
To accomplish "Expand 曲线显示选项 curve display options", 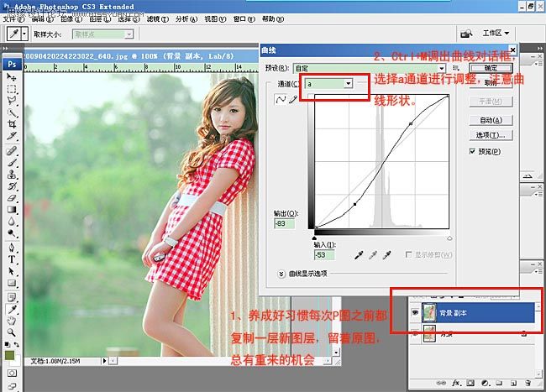I will click(281, 274).
